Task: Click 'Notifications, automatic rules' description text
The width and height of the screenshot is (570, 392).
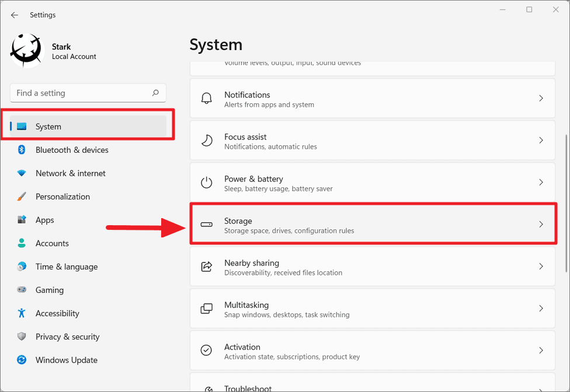Action: click(x=270, y=146)
